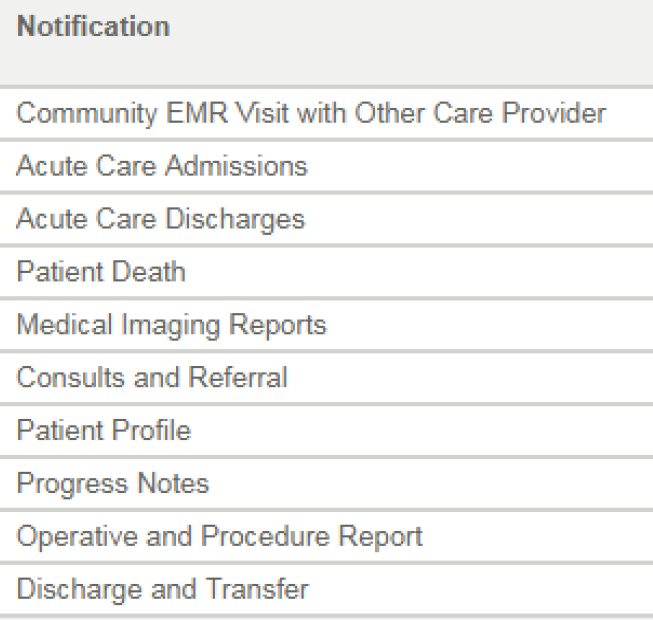
Task: Open the Medical Imaging Reports notification
Action: click(x=170, y=324)
